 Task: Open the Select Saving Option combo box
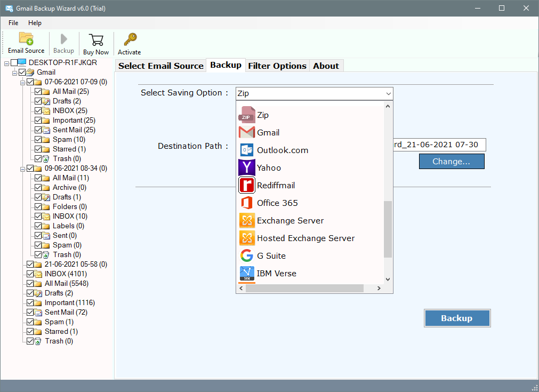pos(314,93)
